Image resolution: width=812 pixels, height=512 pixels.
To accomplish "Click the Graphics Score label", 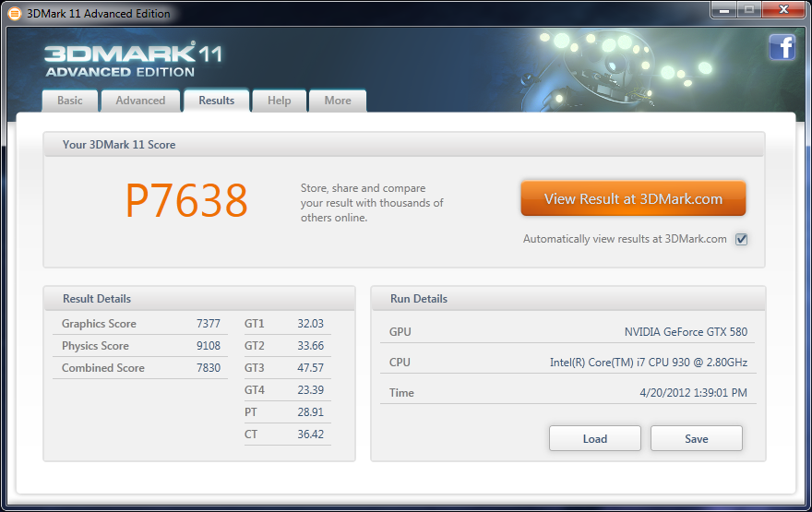I will 99,324.
